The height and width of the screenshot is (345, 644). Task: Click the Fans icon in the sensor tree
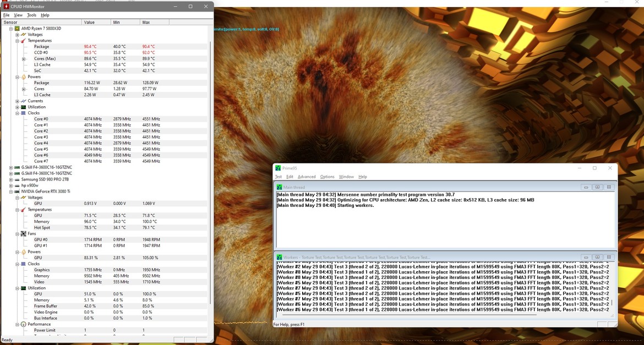[24, 234]
